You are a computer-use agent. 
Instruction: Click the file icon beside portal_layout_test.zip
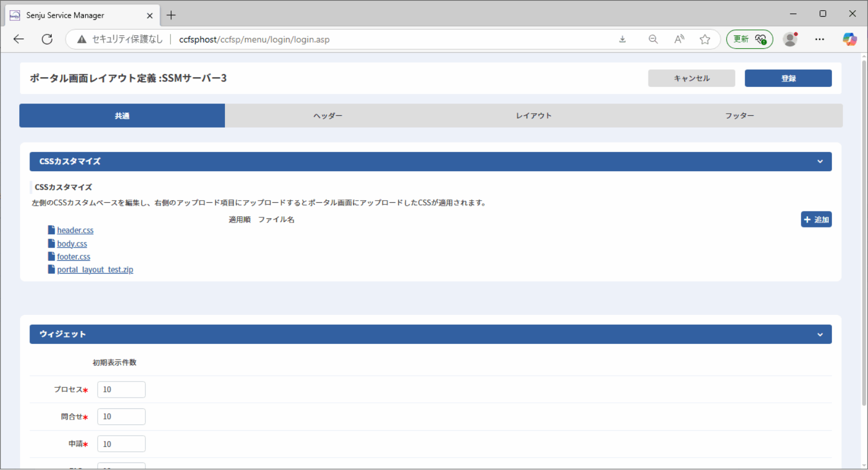(x=52, y=269)
